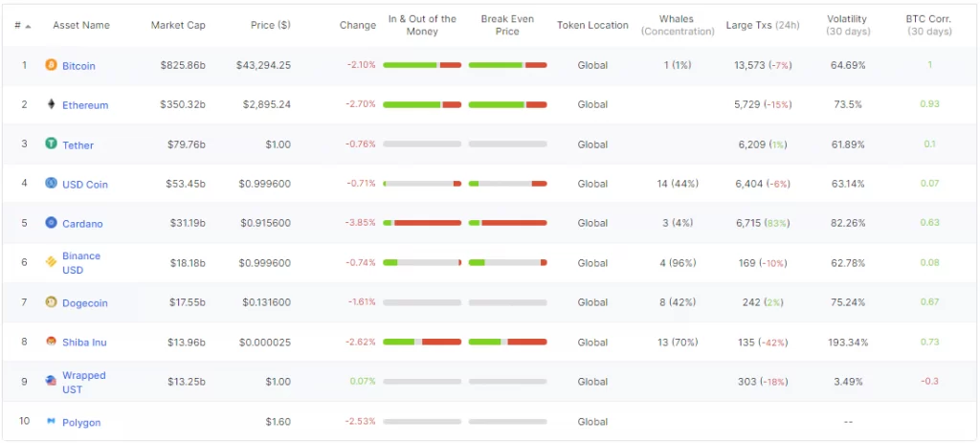Click the Tether coin icon
Screen dimensions: 980x443
pyautogui.click(x=52, y=144)
